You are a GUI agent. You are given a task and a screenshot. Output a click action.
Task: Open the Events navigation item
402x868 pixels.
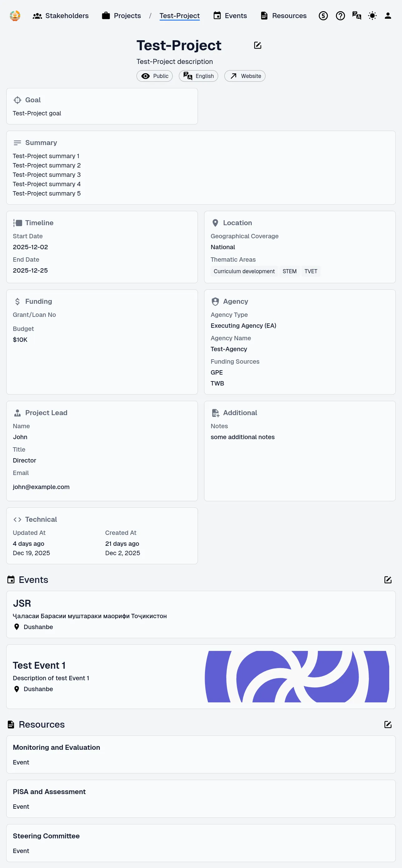(230, 16)
